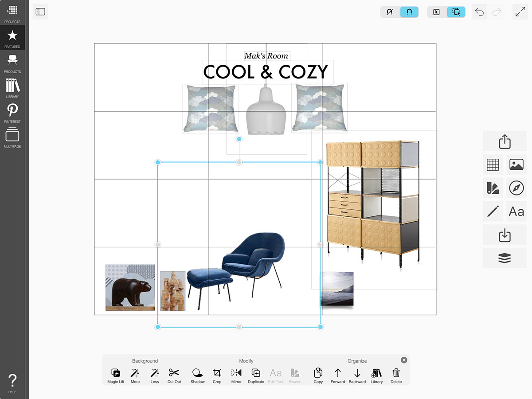Open the layers stack panel

click(505, 258)
